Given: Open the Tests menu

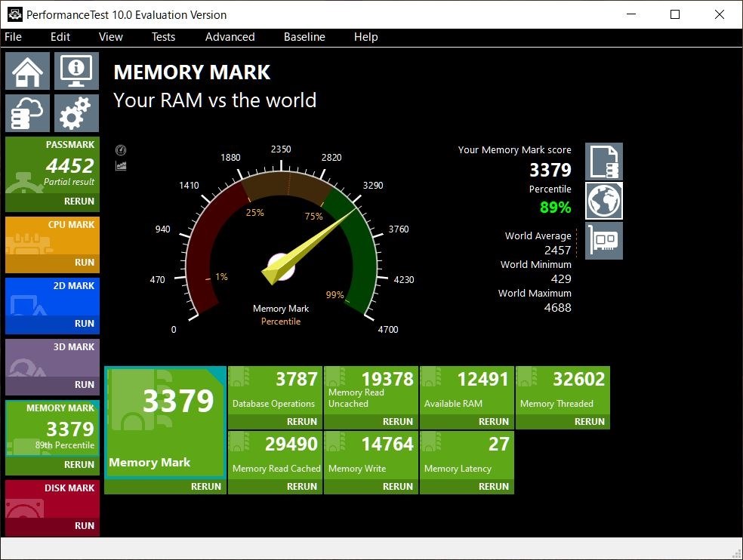Looking at the screenshot, I should tap(164, 37).
